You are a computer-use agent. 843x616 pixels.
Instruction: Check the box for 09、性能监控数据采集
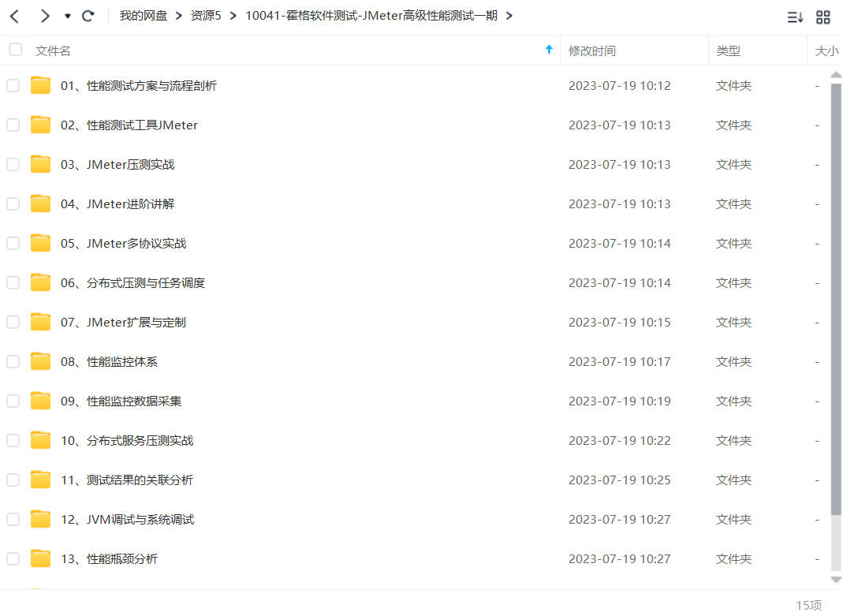tap(13, 401)
